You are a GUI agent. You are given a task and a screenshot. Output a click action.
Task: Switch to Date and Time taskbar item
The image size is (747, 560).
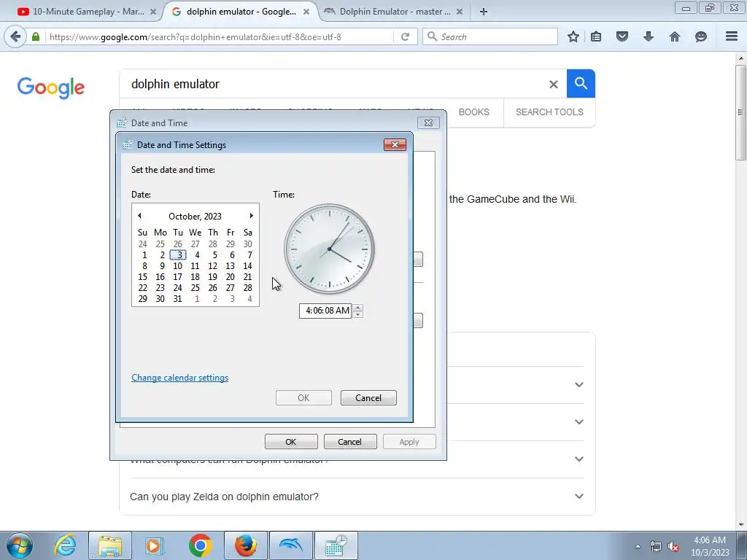[336, 545]
